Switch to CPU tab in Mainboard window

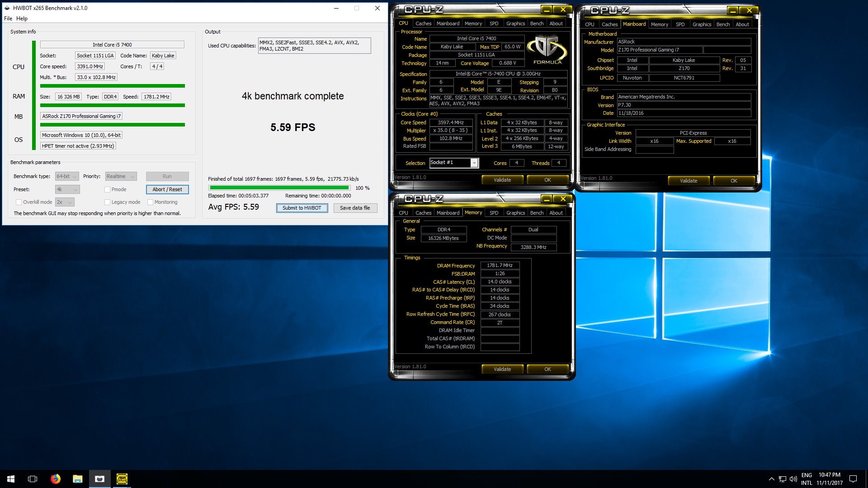click(x=590, y=24)
